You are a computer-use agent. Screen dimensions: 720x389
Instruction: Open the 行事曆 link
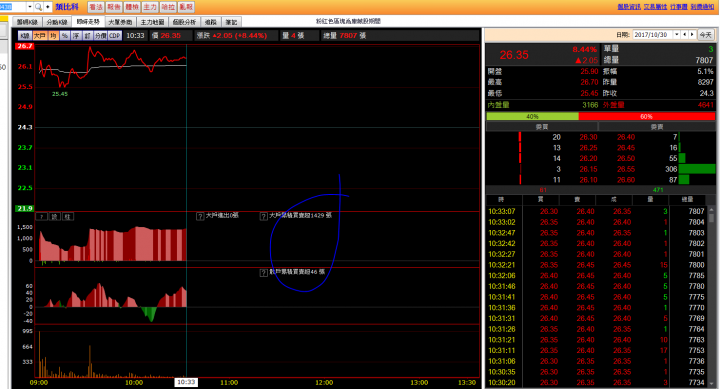click(679, 7)
